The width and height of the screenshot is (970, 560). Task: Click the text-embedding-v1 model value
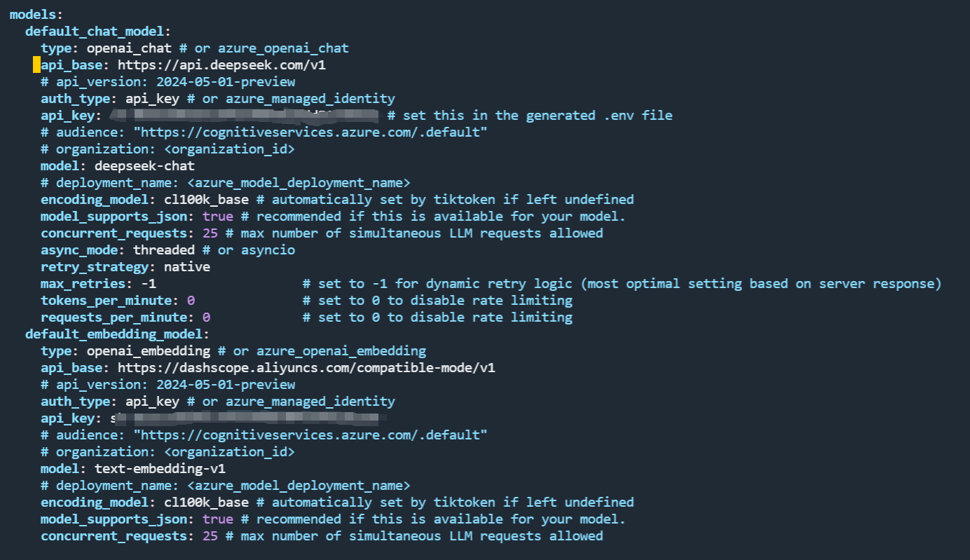pos(160,469)
